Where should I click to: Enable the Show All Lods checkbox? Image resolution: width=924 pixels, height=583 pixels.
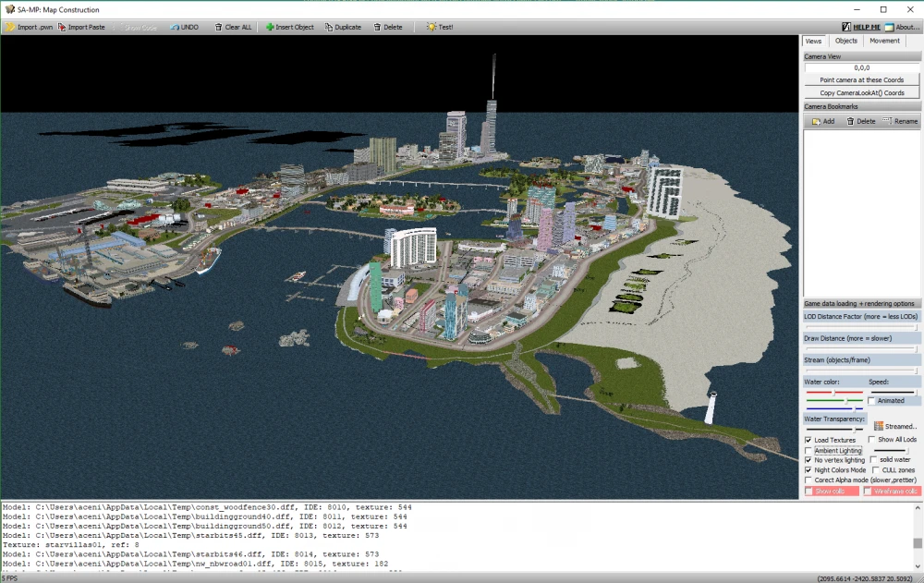click(x=871, y=440)
